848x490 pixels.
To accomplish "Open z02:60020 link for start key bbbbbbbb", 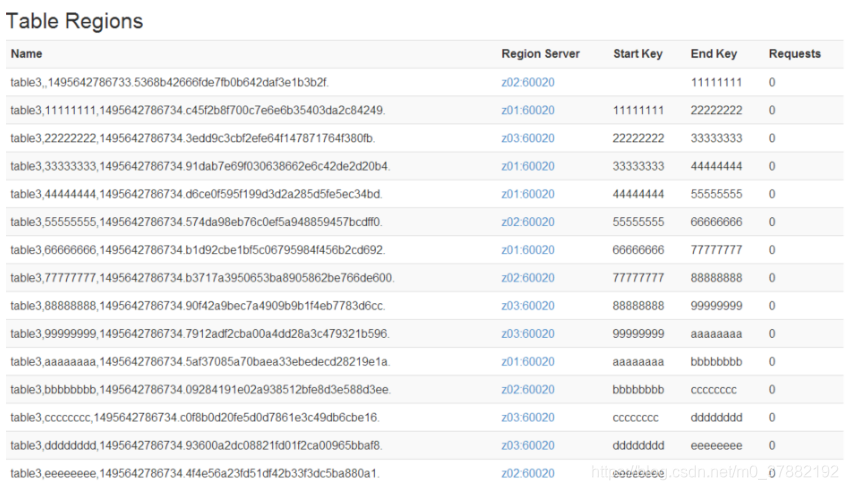I will pyautogui.click(x=528, y=390).
